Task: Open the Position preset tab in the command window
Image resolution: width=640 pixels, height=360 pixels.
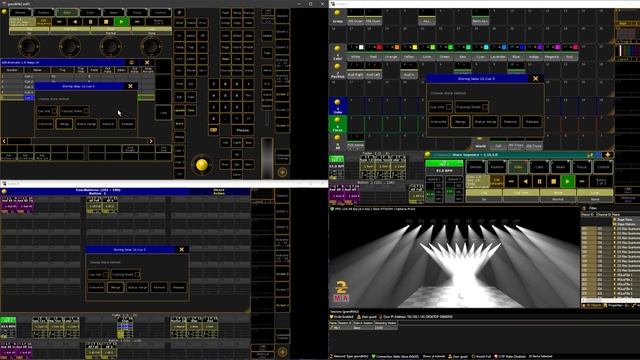Action: 44,13
